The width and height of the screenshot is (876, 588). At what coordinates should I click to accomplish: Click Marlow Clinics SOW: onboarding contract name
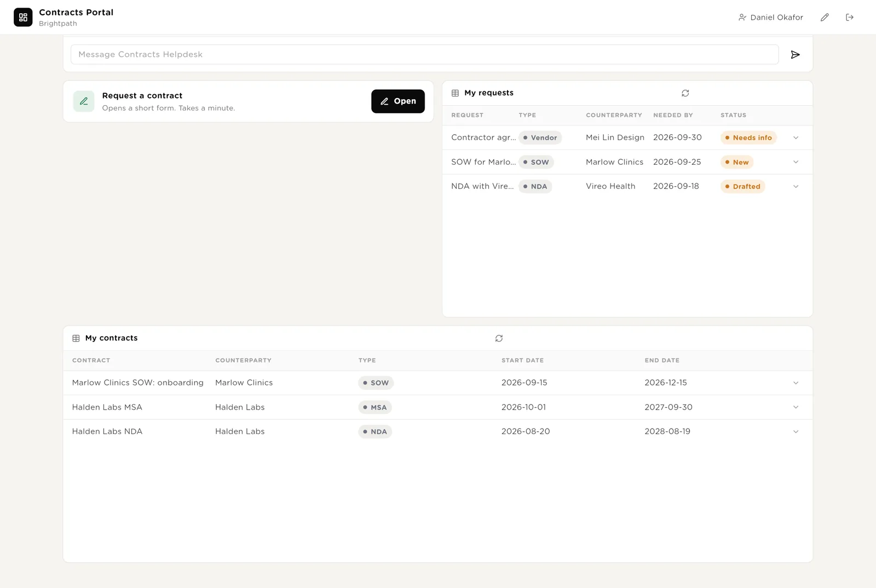pyautogui.click(x=137, y=383)
